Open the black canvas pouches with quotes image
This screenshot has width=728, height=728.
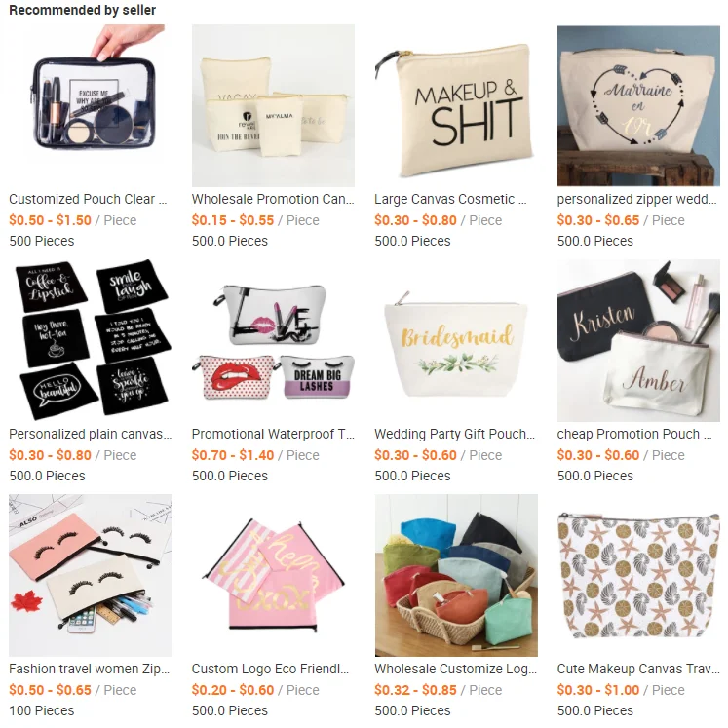(x=91, y=340)
